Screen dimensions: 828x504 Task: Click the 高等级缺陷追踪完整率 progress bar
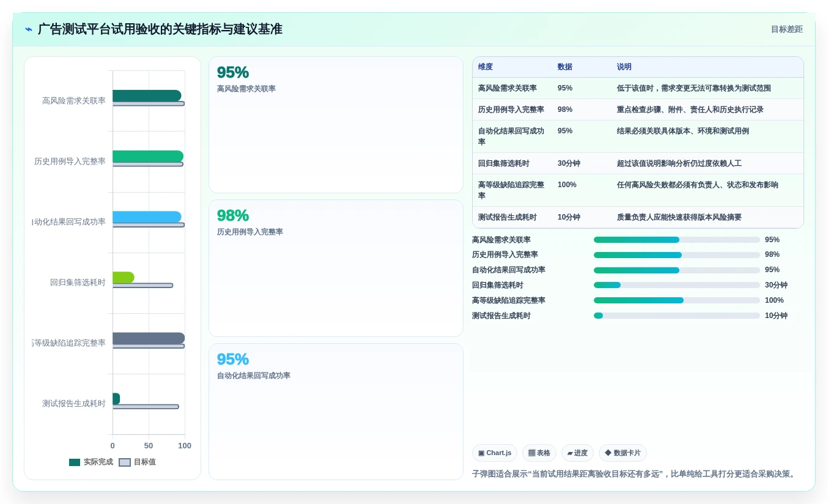pyautogui.click(x=677, y=300)
